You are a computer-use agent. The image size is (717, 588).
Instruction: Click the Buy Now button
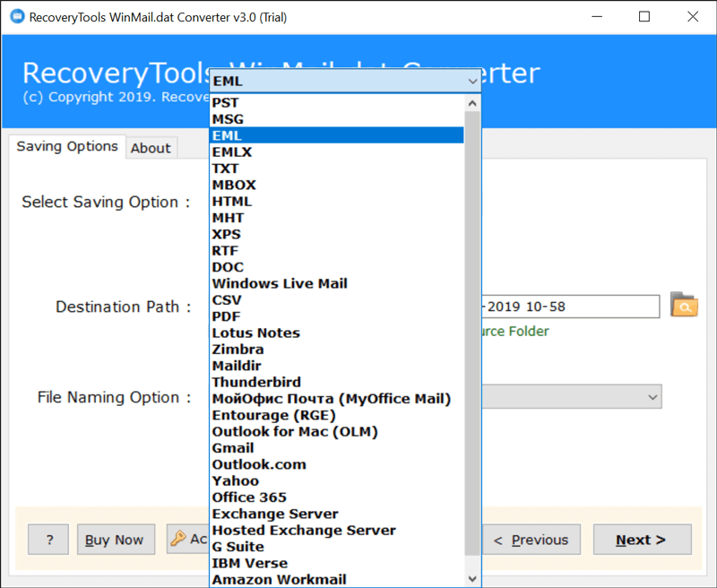[x=116, y=540]
